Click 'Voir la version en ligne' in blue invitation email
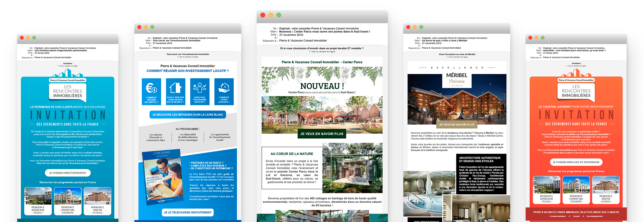The height and width of the screenshot is (222, 644). [x=68, y=66]
